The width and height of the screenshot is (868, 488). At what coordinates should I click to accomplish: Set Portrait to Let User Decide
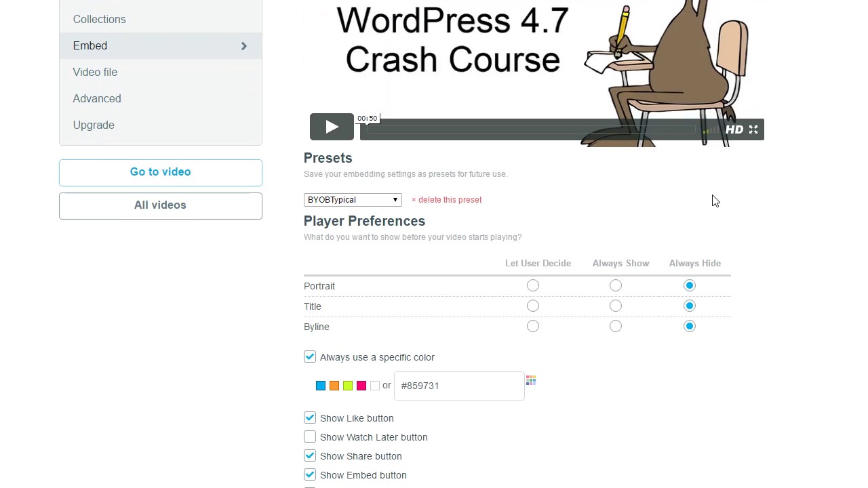(x=533, y=286)
